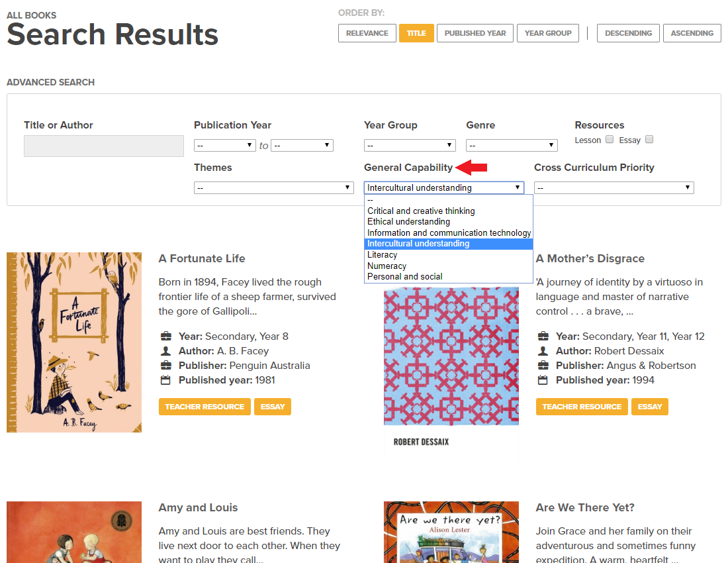This screenshot has height=563, width=728.
Task: Click the 'Author: A. B. Facey' text
Action: pyautogui.click(x=224, y=351)
